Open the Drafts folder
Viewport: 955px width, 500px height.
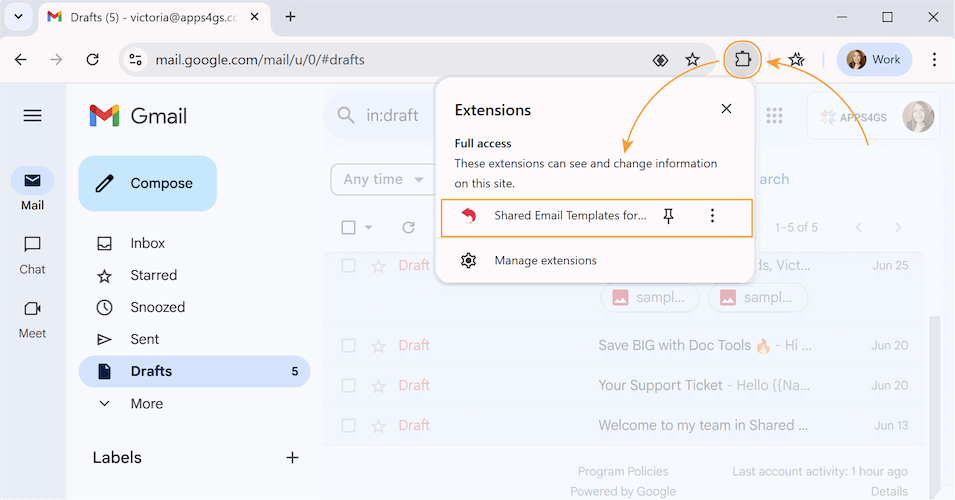194,371
